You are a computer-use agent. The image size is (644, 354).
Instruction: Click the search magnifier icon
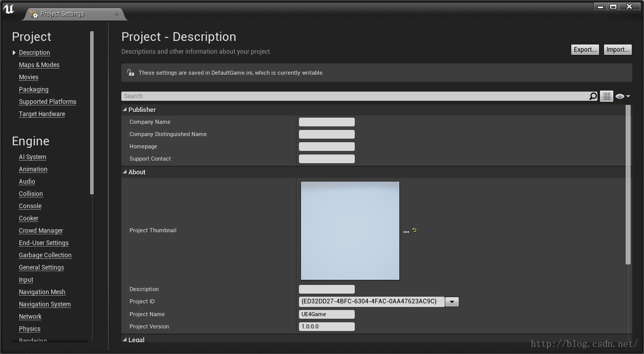coord(593,96)
